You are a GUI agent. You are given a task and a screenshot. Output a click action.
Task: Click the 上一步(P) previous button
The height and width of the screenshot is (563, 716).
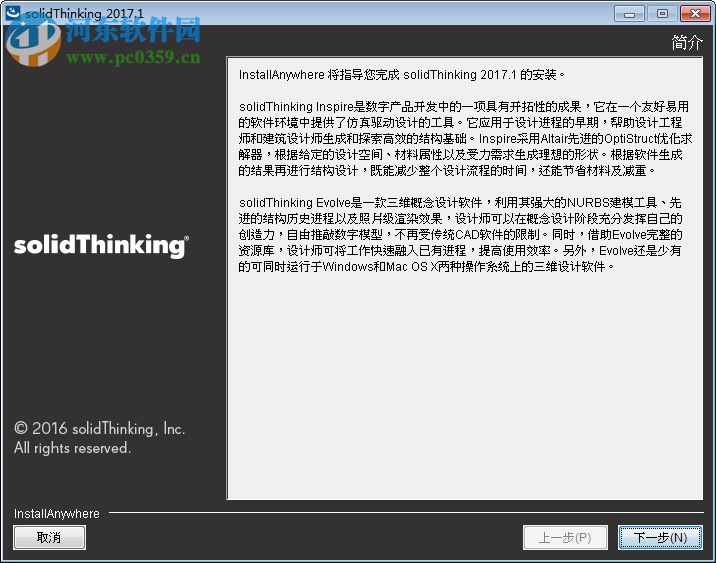pyautogui.click(x=565, y=537)
